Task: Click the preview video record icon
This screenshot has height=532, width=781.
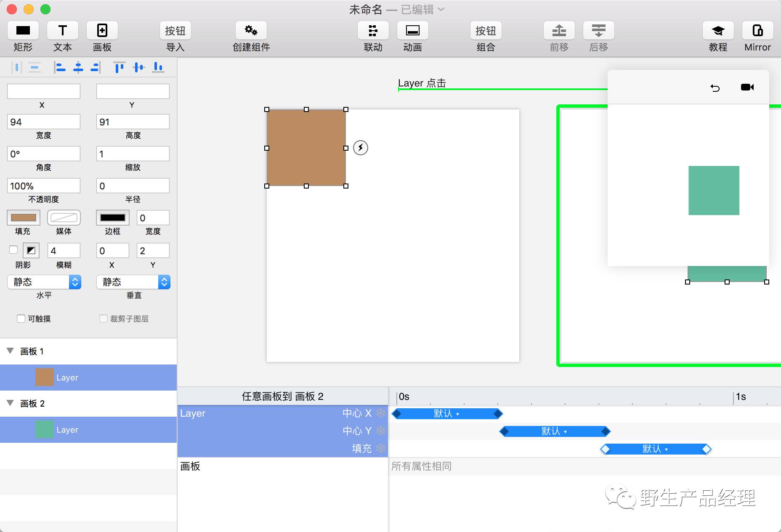Action: (747, 87)
